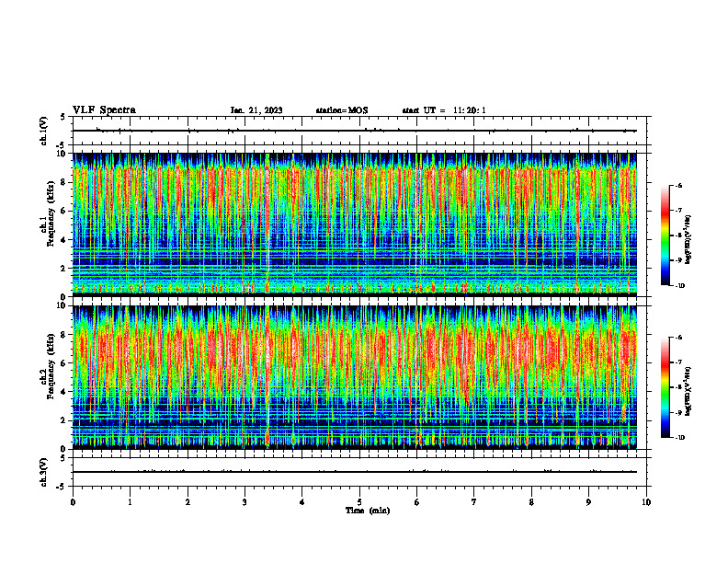Click the ch.2 spectrogram plot area
The width and height of the screenshot is (728, 563).
tap(355, 377)
